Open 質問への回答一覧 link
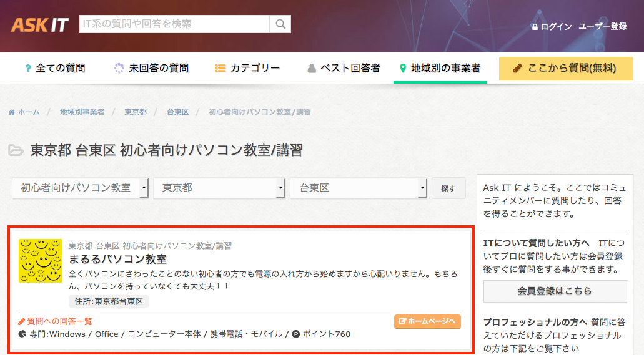The width and height of the screenshot is (644, 355). [59, 321]
